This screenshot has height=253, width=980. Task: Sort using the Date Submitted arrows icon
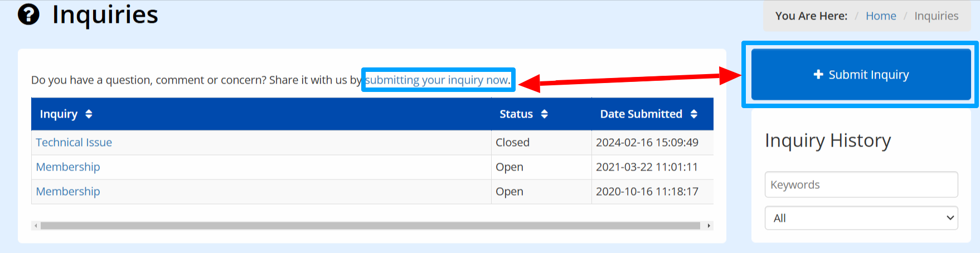click(694, 114)
